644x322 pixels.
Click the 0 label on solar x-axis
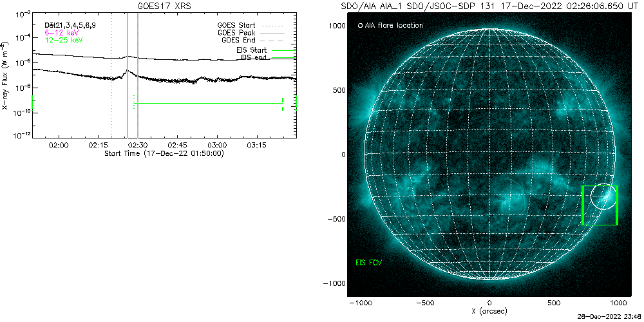[489, 303]
